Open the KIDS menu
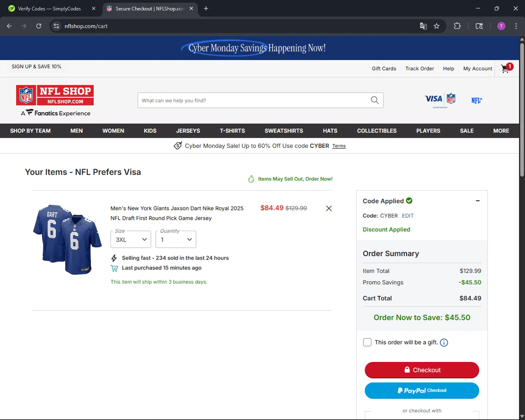Screen dimensions: 525x420 150,131
